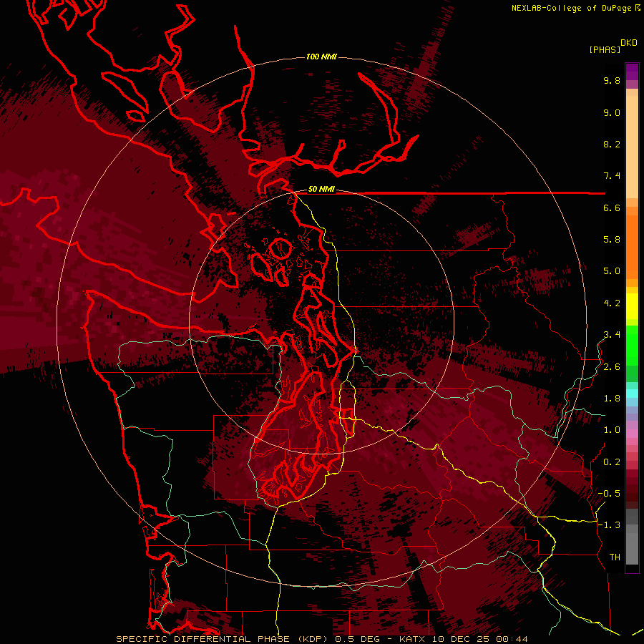The width and height of the screenshot is (644, 644).
Task: Click the 4.2 colorbar scale label
Action: coord(612,303)
